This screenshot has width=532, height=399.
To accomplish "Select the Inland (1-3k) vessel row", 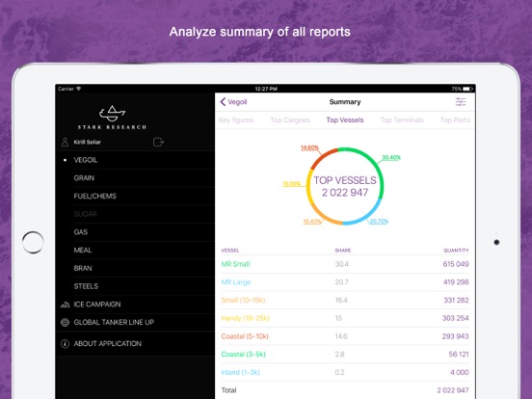I will pos(345,372).
